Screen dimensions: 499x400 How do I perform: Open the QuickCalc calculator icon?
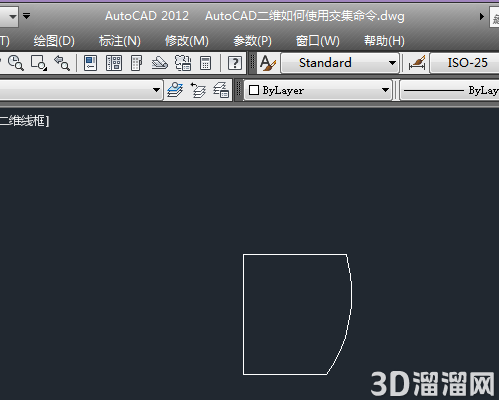(x=205, y=63)
